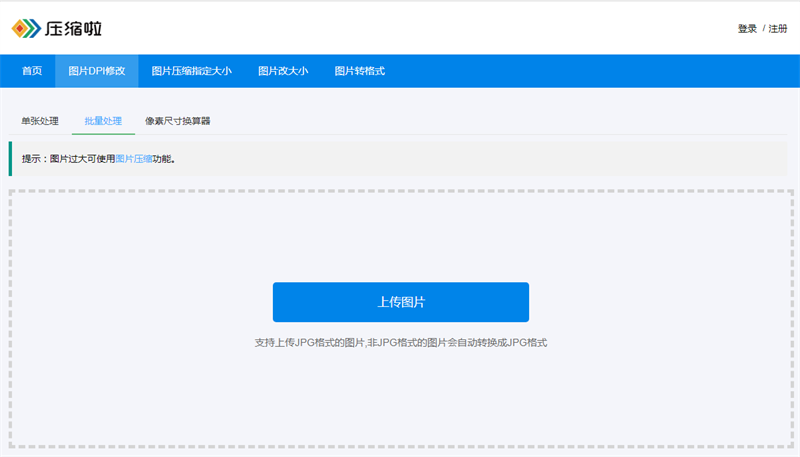This screenshot has height=457, width=800.
Task: Switch to the 单张处理 tab
Action: click(x=40, y=121)
